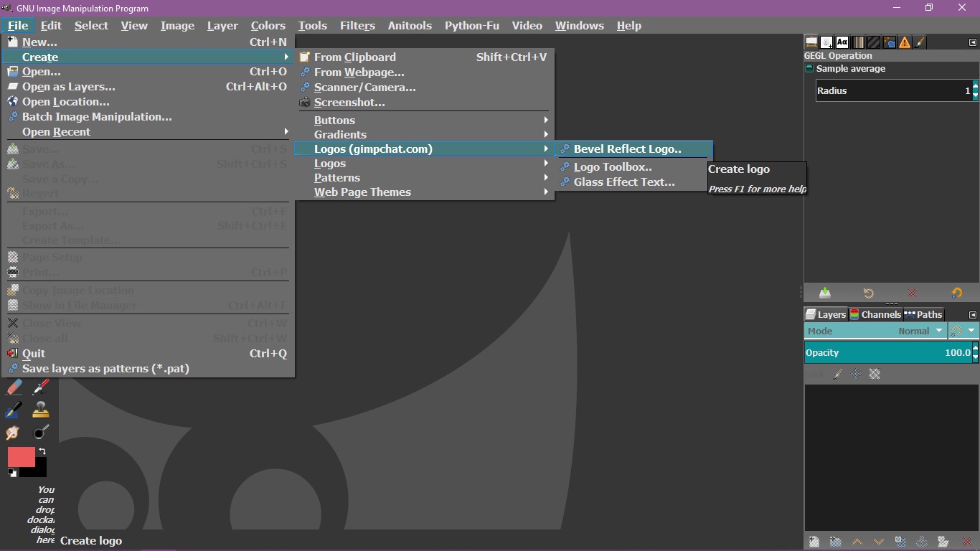This screenshot has width=980, height=551.
Task: Switch to the Layers tab
Action: click(826, 314)
